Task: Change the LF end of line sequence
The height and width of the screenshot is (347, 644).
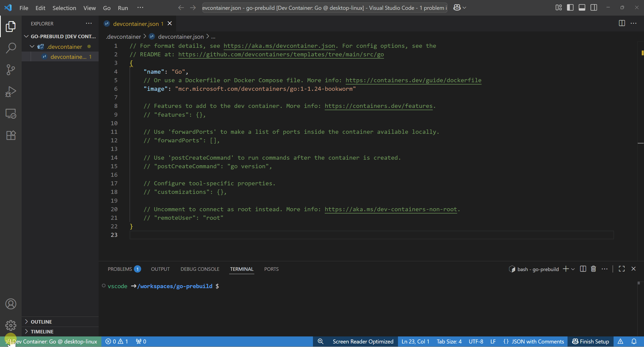Action: (x=493, y=341)
